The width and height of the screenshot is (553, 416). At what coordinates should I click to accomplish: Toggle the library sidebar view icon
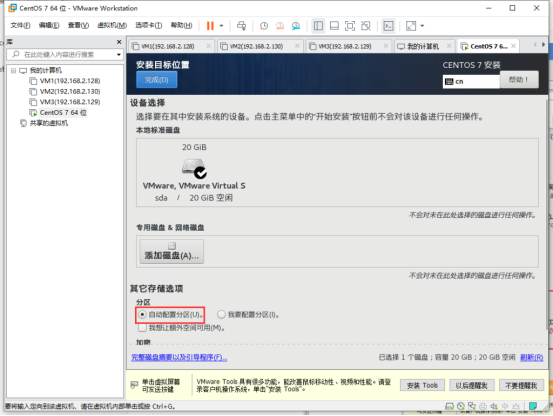(x=318, y=26)
